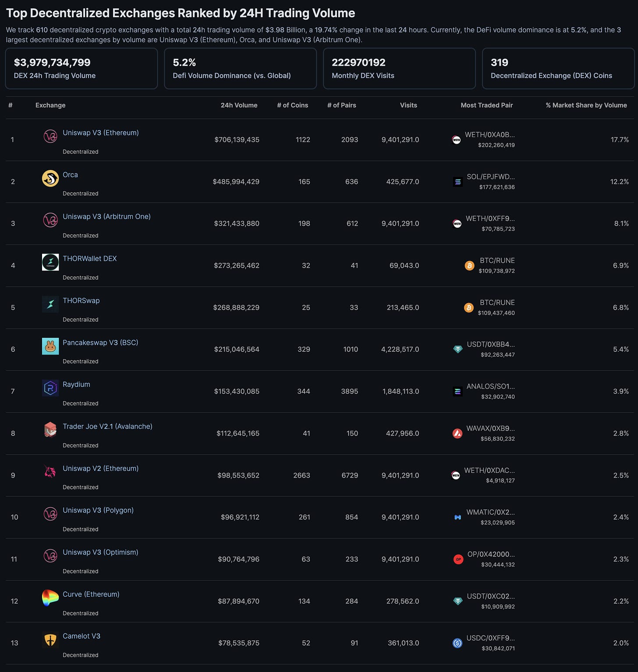Click the 4,228,517.0 visits value

[400, 349]
